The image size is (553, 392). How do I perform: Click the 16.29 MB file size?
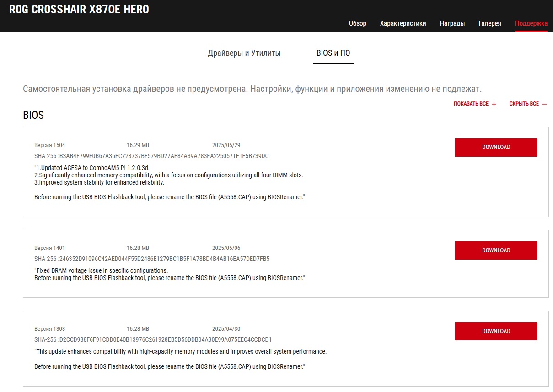(138, 145)
